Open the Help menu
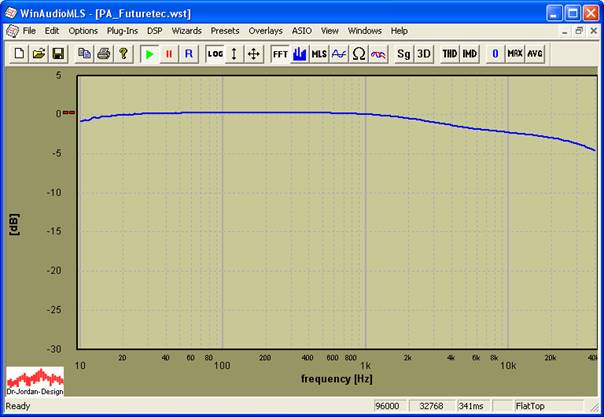 pyautogui.click(x=399, y=31)
